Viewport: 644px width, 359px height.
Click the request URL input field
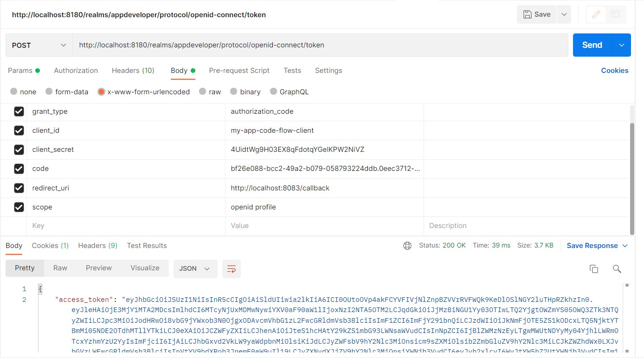click(x=320, y=45)
